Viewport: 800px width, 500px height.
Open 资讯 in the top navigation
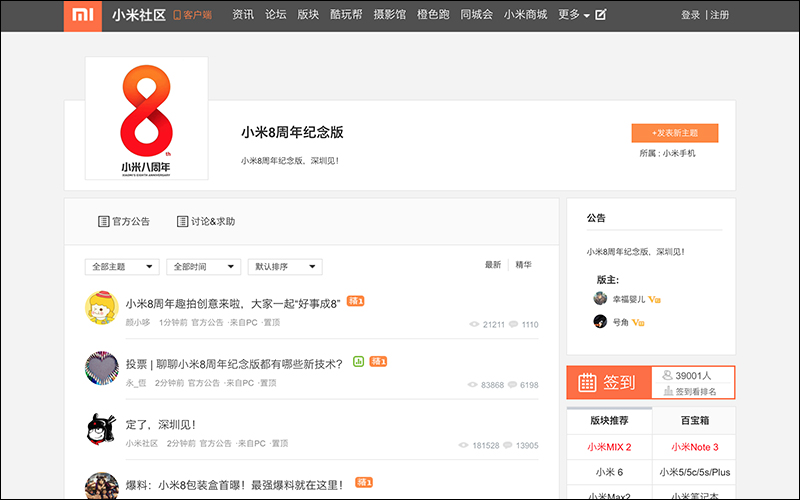pos(243,15)
